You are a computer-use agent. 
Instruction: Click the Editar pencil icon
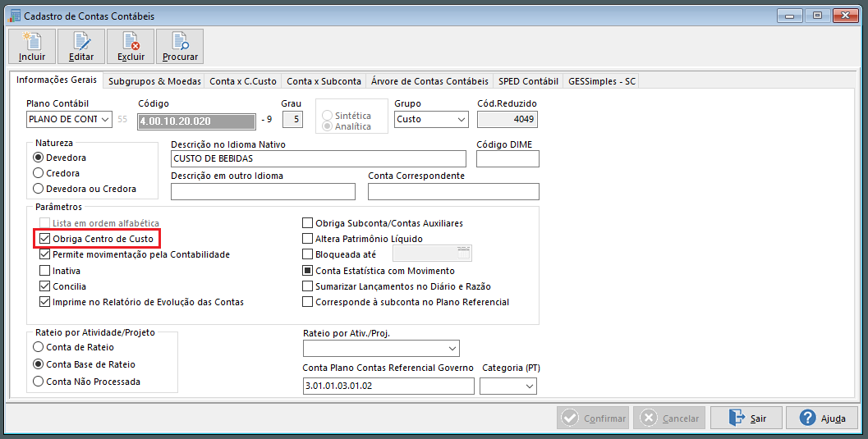81,46
